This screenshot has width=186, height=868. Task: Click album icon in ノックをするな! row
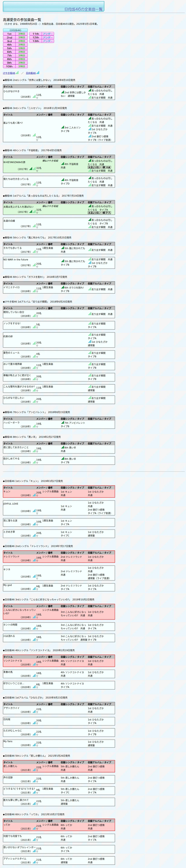90,323
